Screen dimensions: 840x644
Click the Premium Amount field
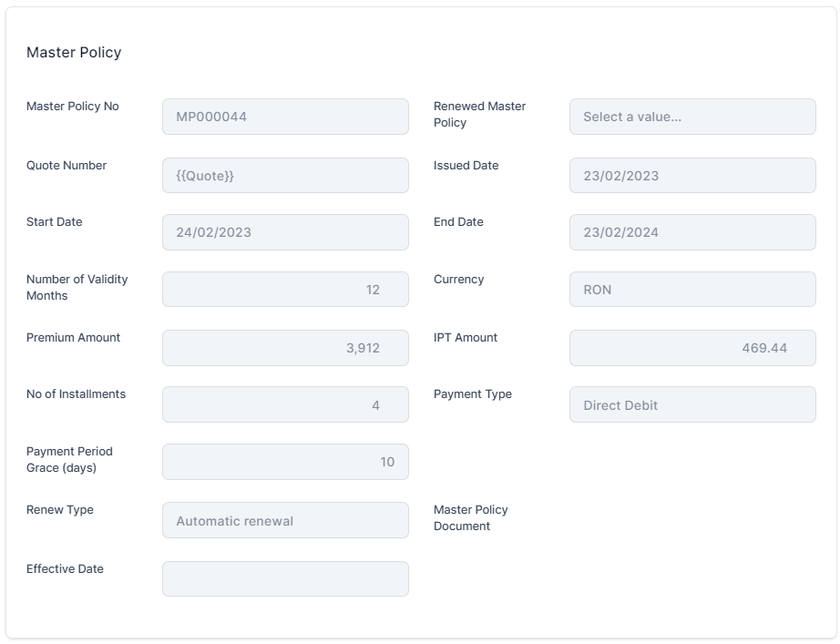point(285,348)
